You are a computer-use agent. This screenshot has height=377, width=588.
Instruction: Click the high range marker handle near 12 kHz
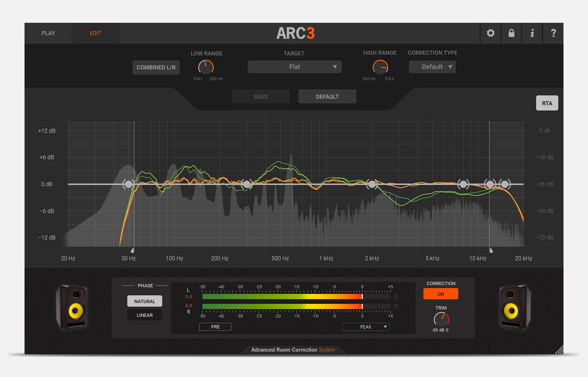491,250
